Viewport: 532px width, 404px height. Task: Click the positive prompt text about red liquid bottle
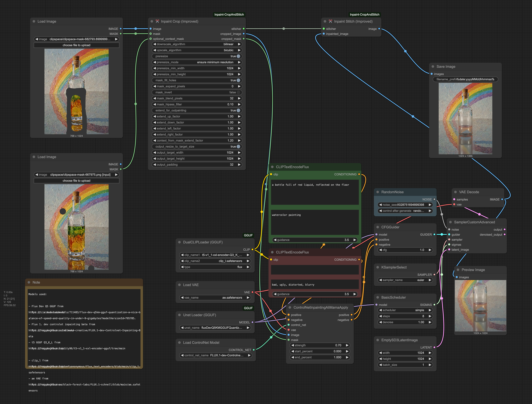coord(315,192)
